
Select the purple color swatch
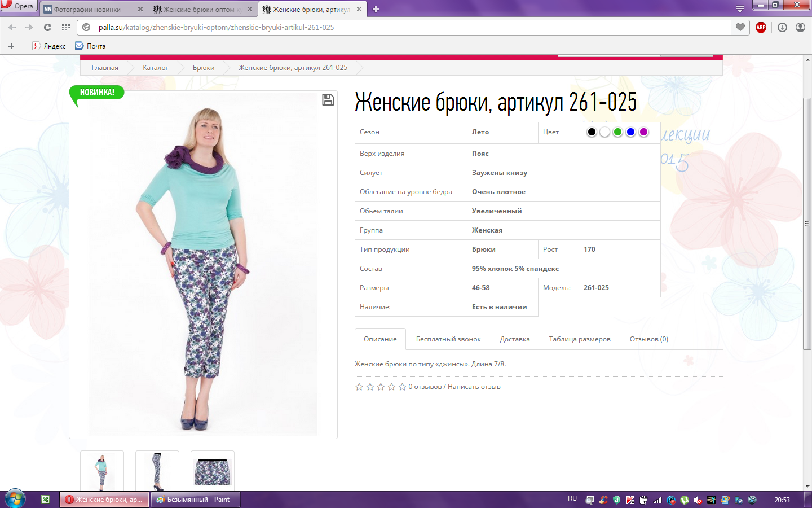[643, 132]
